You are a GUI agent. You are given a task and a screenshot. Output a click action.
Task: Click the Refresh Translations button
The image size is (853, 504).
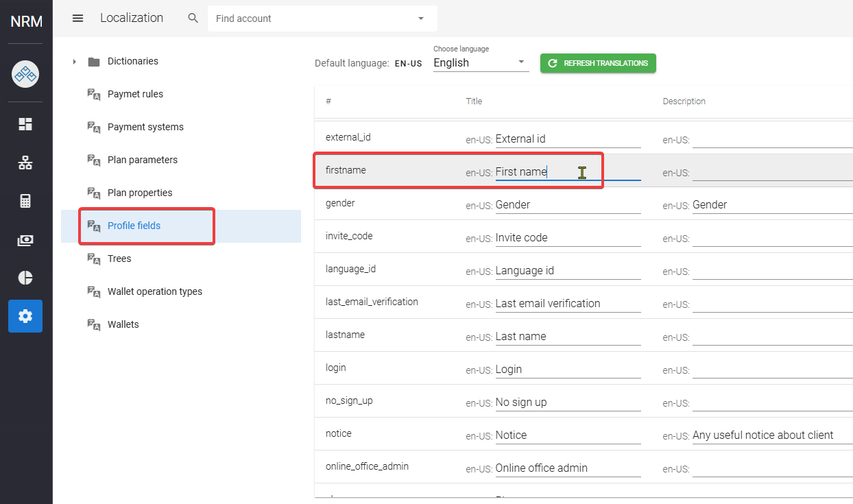click(598, 63)
